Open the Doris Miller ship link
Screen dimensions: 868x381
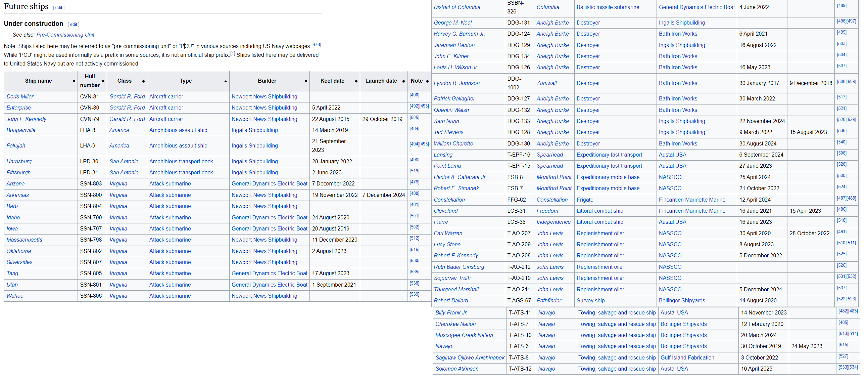pos(20,96)
